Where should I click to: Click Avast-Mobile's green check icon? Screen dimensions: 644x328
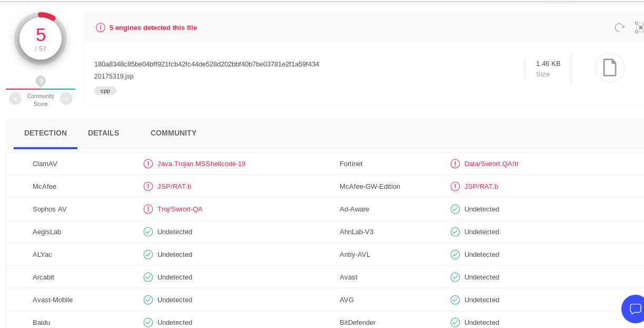pos(148,300)
